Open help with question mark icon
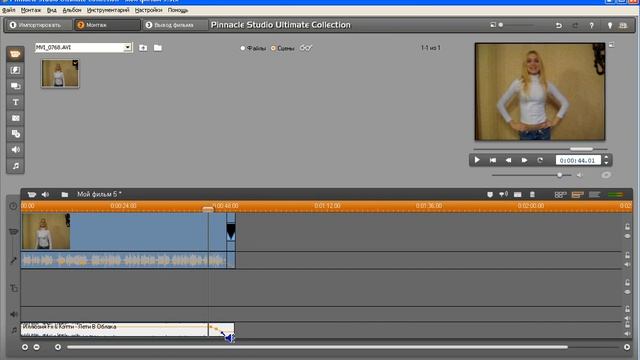Image resolution: width=640 pixels, height=360 pixels. [x=591, y=25]
